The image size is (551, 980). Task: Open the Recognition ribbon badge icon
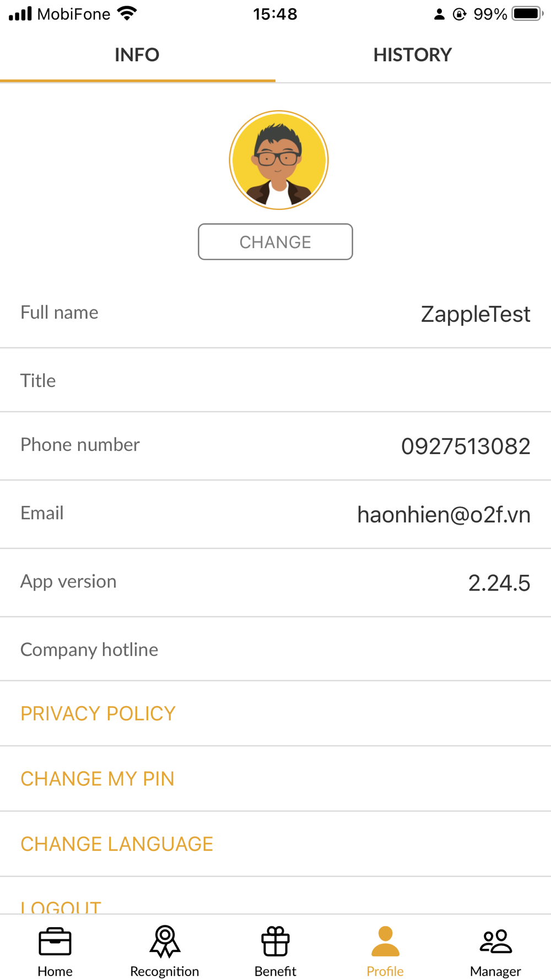[x=165, y=941]
